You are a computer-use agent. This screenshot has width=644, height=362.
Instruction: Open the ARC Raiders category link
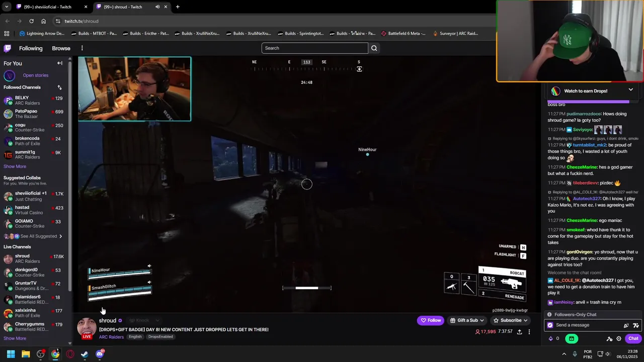pos(111,337)
